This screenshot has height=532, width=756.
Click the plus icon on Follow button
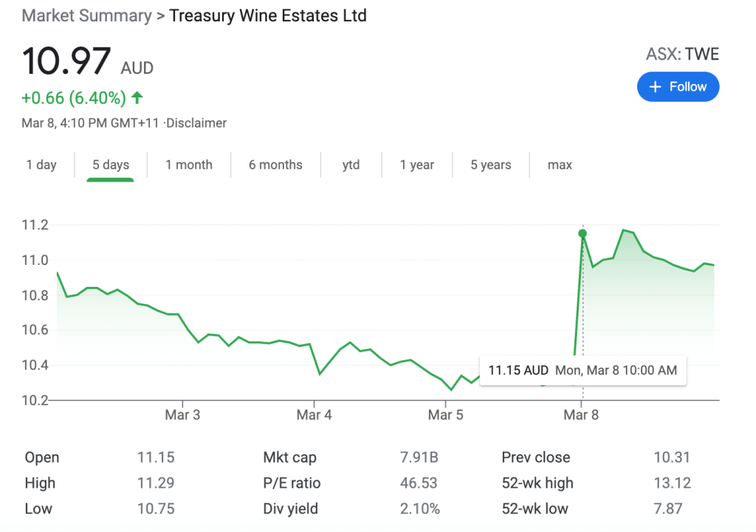coord(655,87)
